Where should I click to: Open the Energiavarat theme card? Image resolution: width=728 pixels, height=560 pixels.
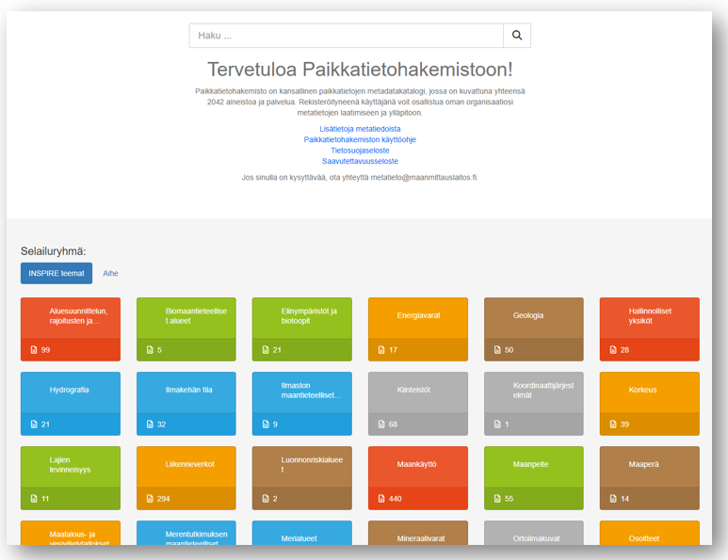tap(418, 329)
